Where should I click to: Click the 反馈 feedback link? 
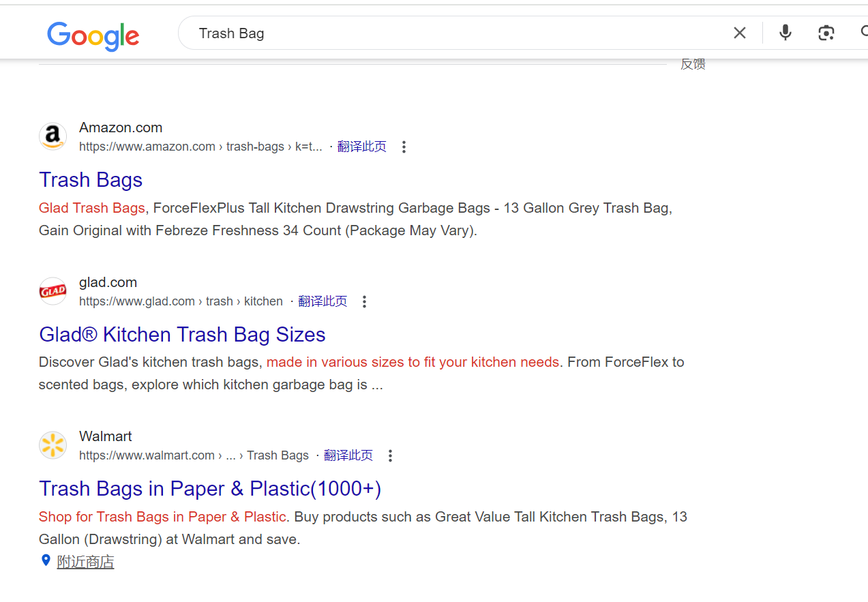coord(693,64)
